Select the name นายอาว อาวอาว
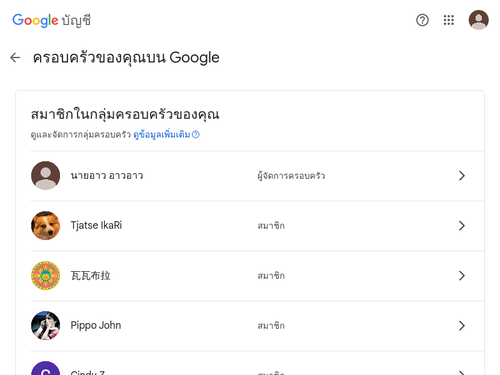The width and height of the screenshot is (500, 375). click(x=107, y=176)
